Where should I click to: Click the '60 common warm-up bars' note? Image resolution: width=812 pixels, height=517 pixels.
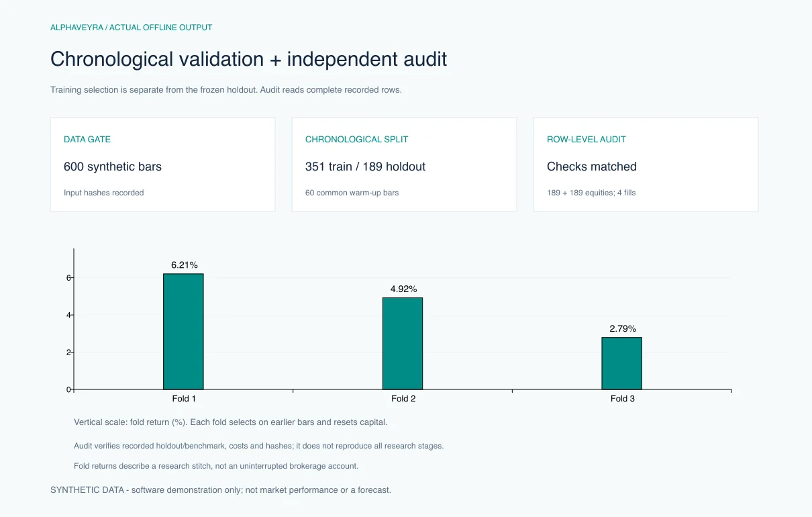(352, 193)
